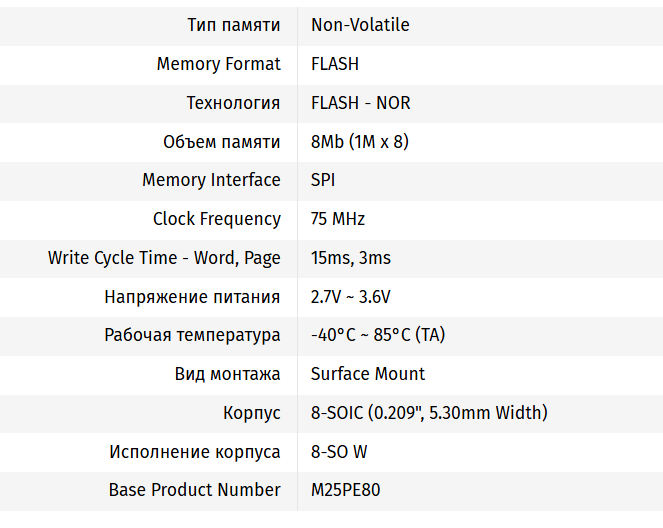The height and width of the screenshot is (528, 663).
Task: Click the 8-SOIC package description value
Action: coord(429,413)
